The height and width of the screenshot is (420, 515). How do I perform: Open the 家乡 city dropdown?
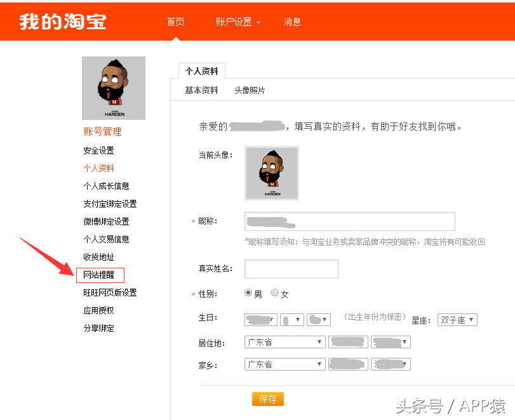click(x=348, y=364)
